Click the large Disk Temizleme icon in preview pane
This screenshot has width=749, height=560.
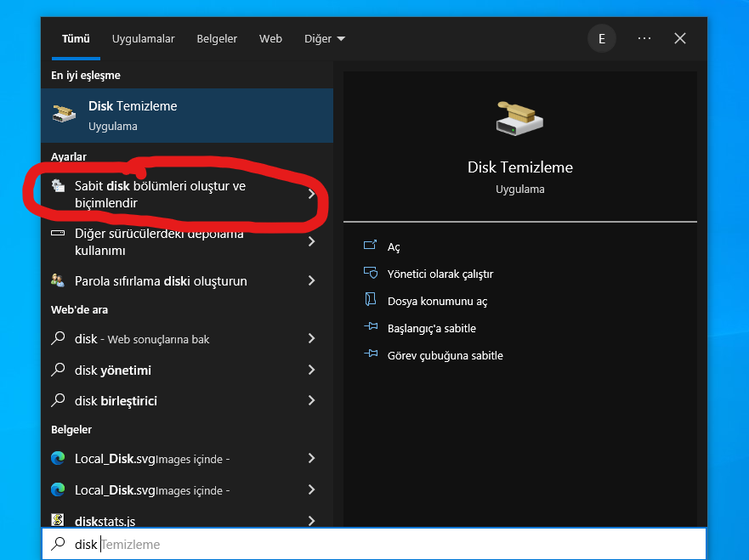click(519, 118)
